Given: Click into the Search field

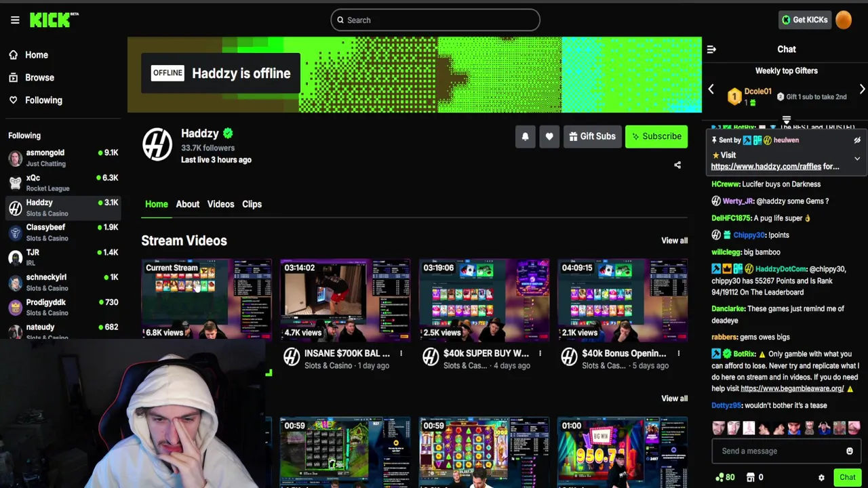Looking at the screenshot, I should (x=435, y=20).
